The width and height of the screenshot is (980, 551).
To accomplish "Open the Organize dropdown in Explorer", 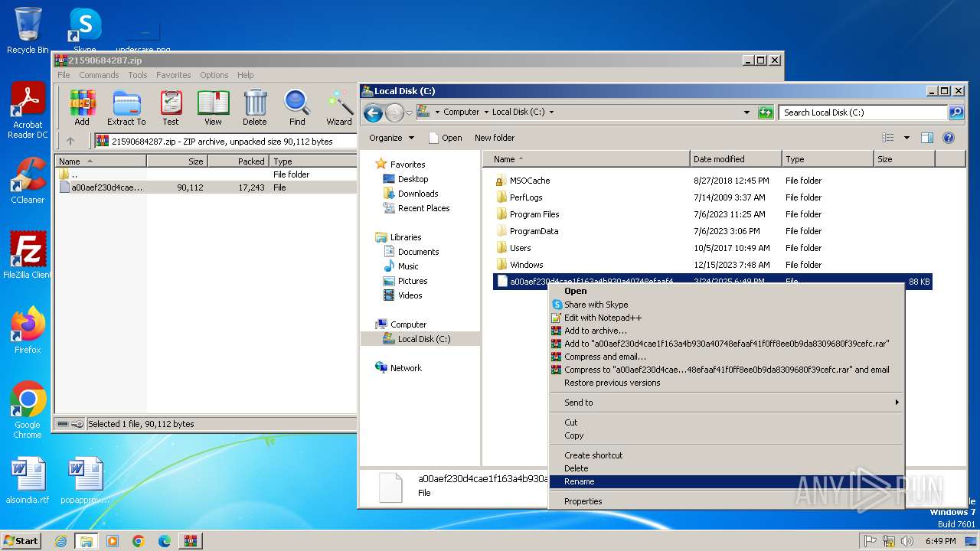I will [x=391, y=138].
